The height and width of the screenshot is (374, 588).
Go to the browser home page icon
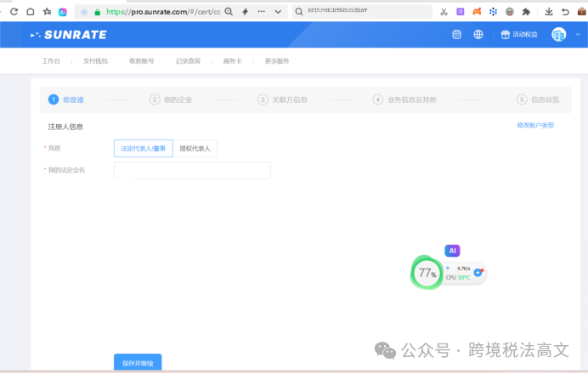coord(31,12)
